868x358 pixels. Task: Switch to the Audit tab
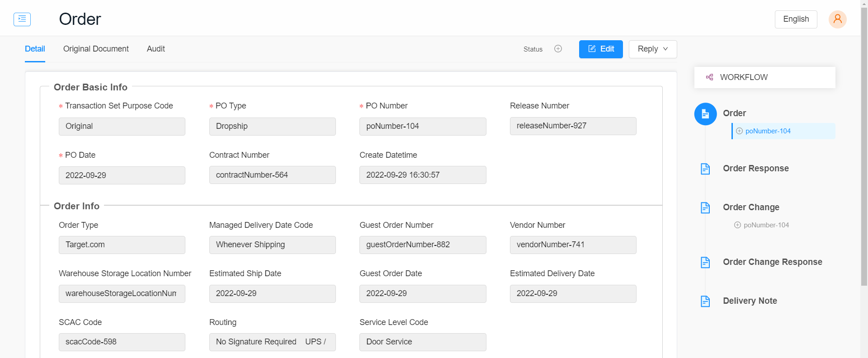coord(156,49)
